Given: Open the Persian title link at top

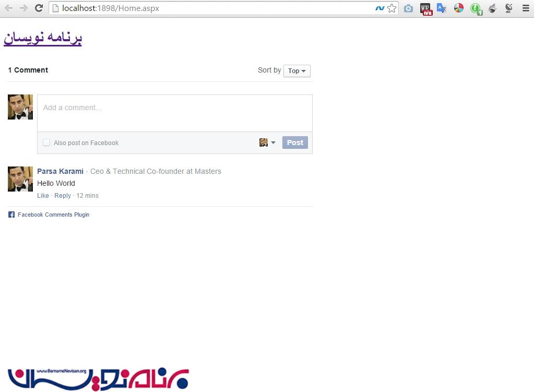Looking at the screenshot, I should (x=43, y=38).
